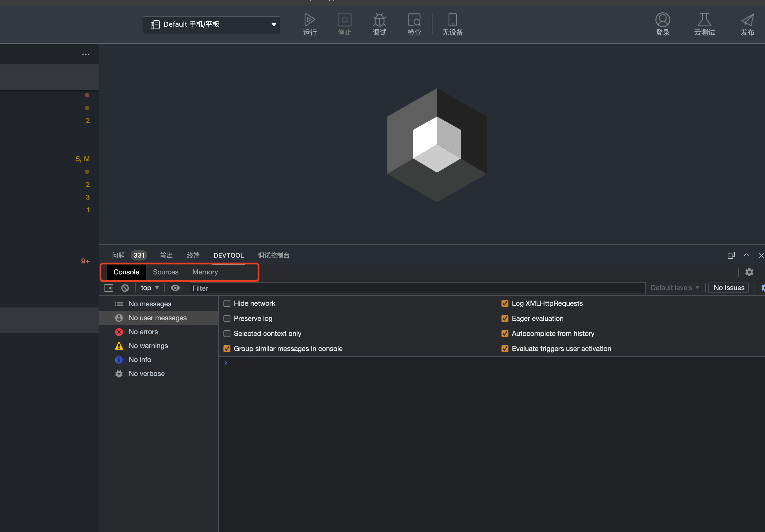The image size is (765, 532).
Task: Click the No Issues button
Action: [x=729, y=288]
